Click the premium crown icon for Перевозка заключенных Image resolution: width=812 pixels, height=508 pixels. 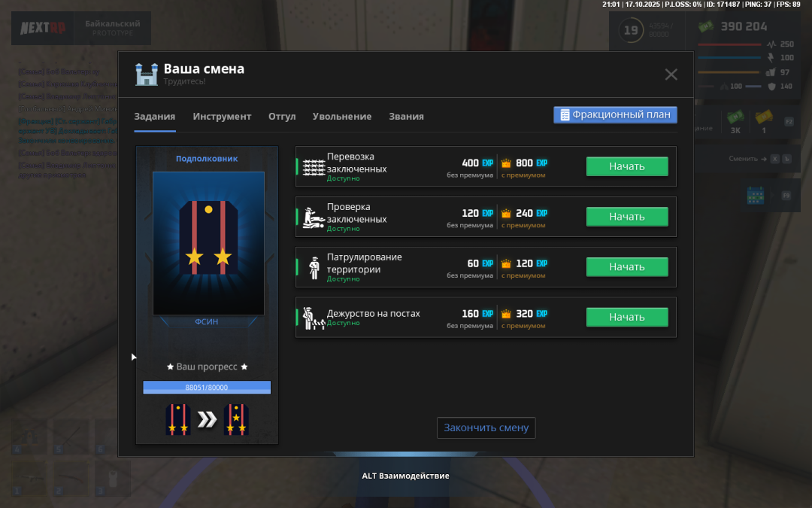coord(506,163)
